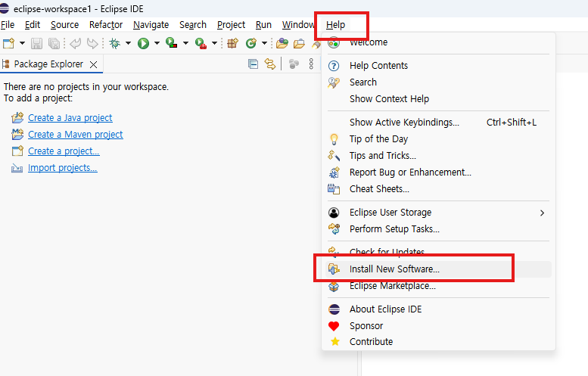588x376 pixels.
Task: Click the Debug bug icon
Action: pyautogui.click(x=115, y=43)
